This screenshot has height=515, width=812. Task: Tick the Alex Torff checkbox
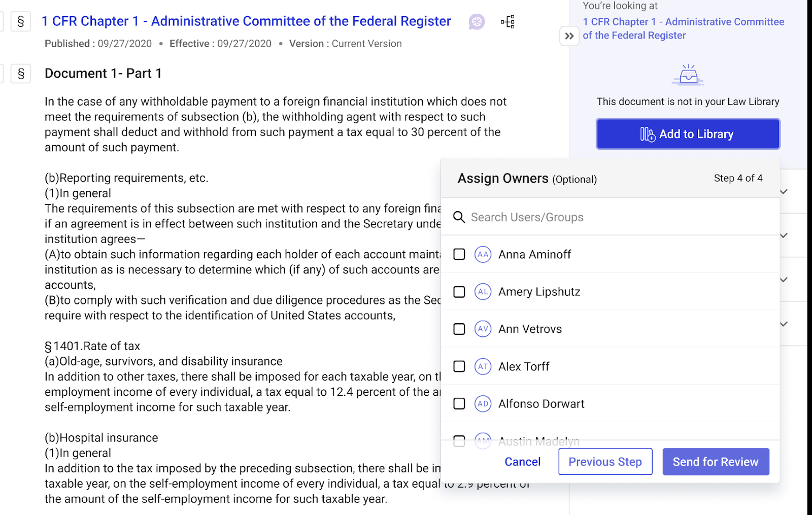click(x=459, y=366)
